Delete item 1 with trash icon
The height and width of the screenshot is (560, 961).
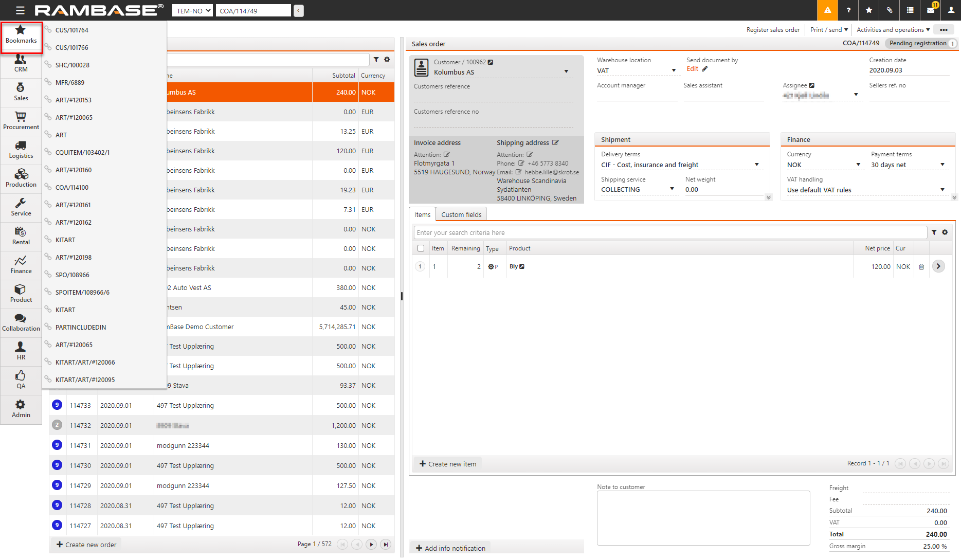tap(921, 267)
